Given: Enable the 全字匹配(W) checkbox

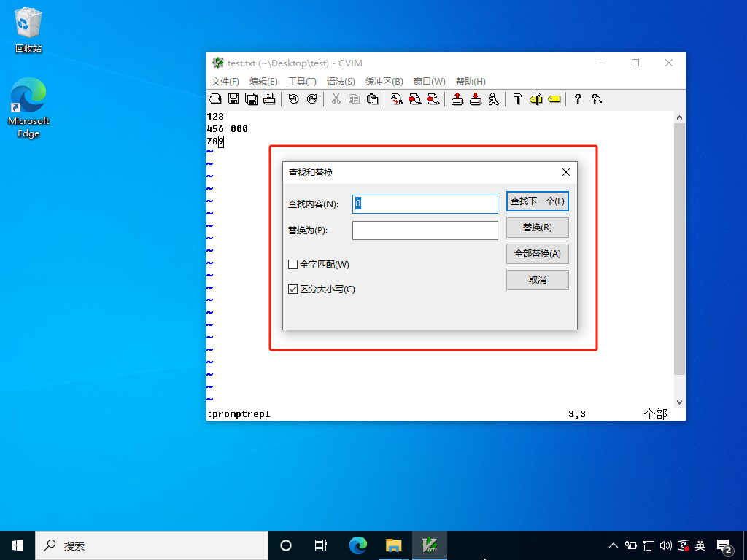Looking at the screenshot, I should click(293, 265).
